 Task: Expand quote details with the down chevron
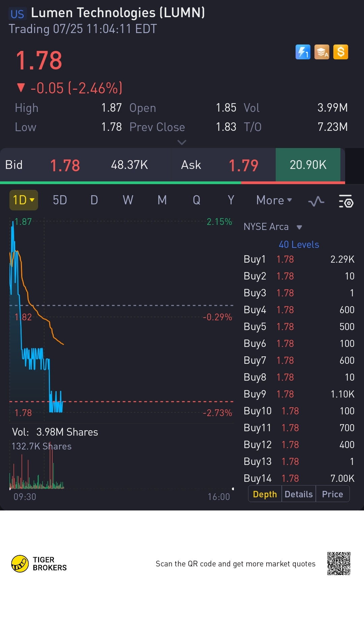[x=182, y=142]
